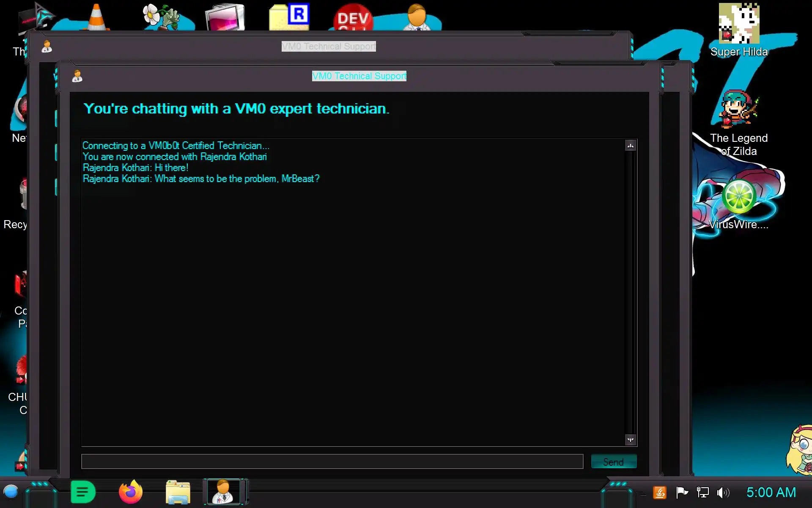Open the VirusWire lime desktop icon
The width and height of the screenshot is (812, 508).
pyautogui.click(x=738, y=197)
